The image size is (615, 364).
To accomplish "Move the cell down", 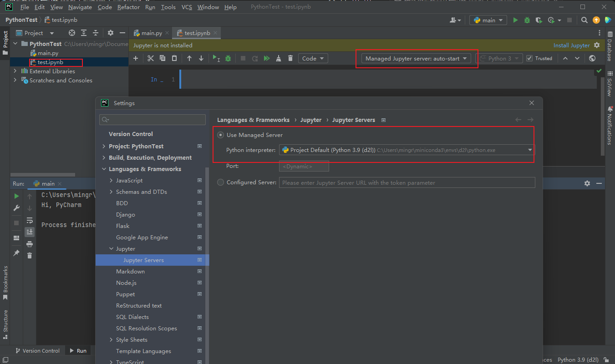I will tap(201, 58).
